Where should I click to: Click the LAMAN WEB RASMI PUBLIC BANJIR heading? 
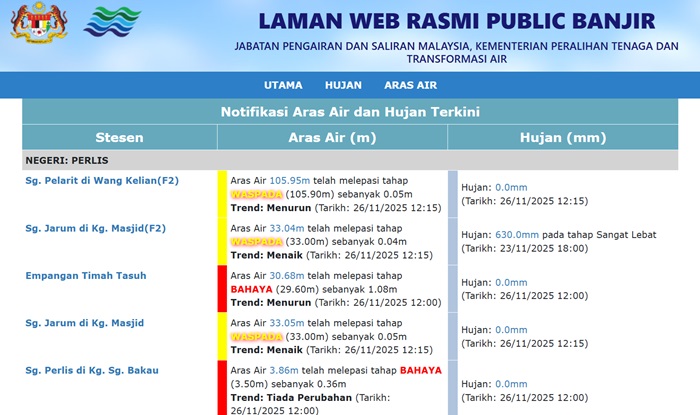click(457, 21)
